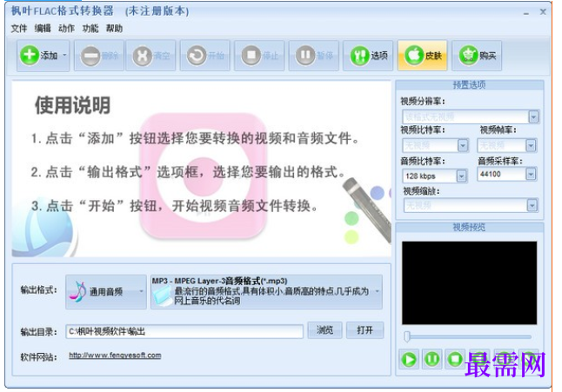The width and height of the screenshot is (562, 392).
Task: Click the Browse (浏览) button
Action: point(324,330)
